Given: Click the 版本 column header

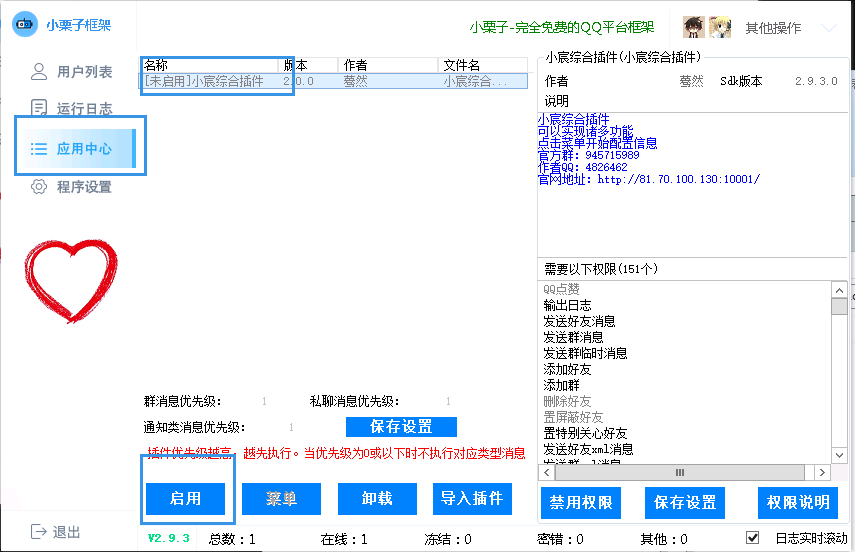Looking at the screenshot, I should (308, 65).
